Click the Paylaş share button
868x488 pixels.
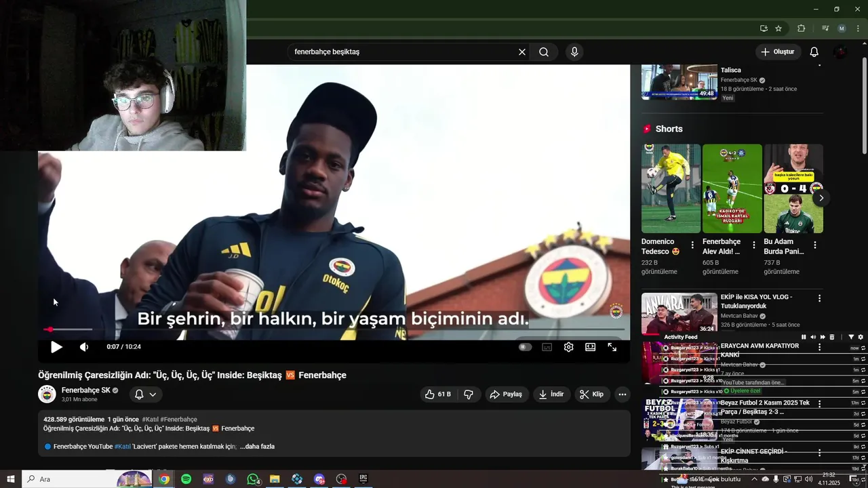click(x=506, y=394)
